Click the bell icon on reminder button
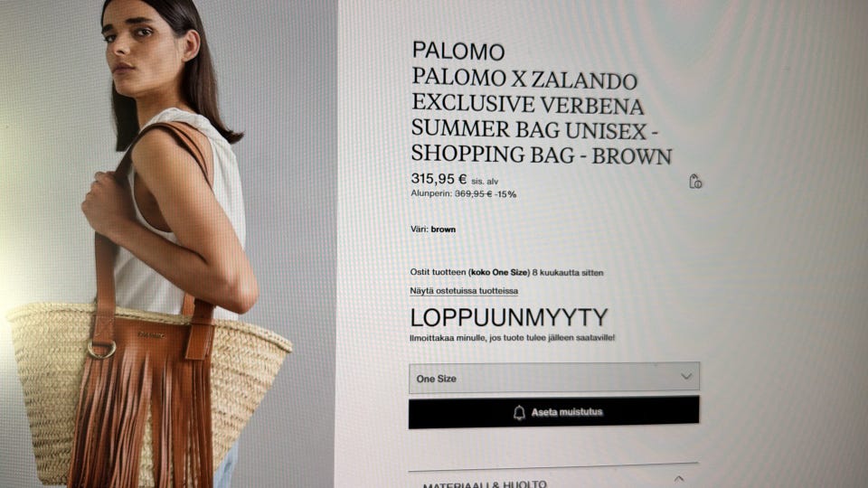The image size is (868, 488). point(519,413)
